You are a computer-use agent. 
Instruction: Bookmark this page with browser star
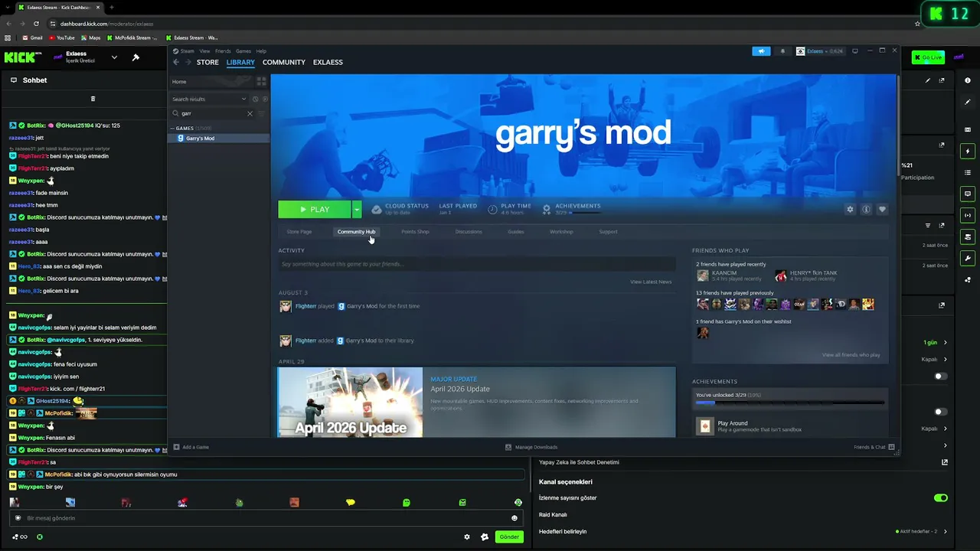(917, 24)
